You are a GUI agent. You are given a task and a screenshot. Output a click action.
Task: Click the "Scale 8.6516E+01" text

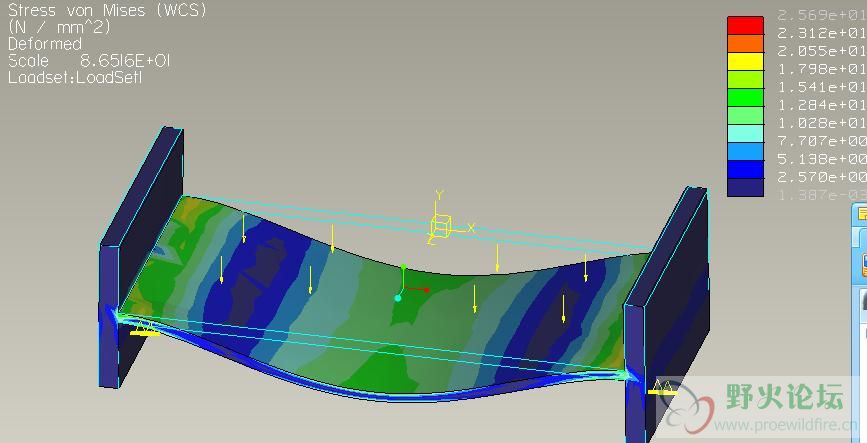pos(89,61)
